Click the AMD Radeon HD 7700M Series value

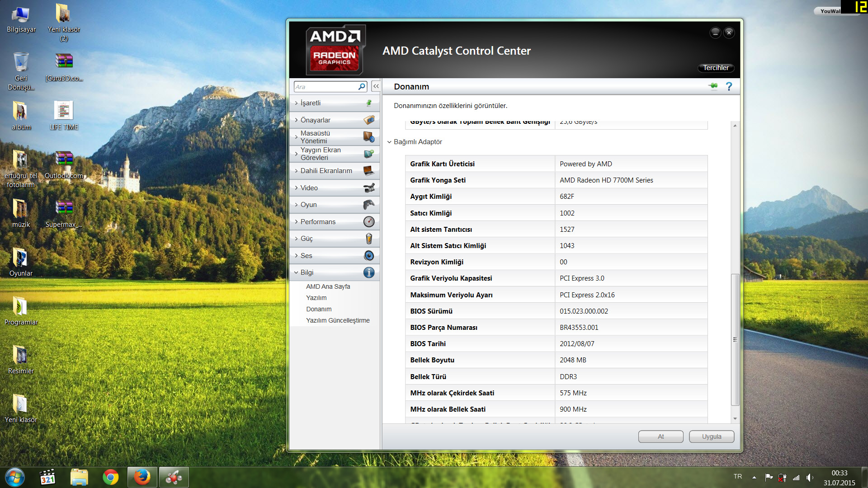coord(606,180)
